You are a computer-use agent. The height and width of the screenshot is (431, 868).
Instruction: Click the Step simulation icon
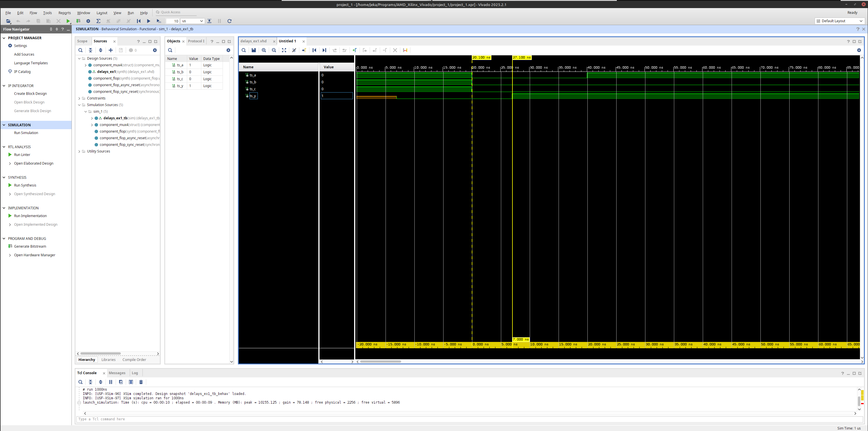(209, 21)
